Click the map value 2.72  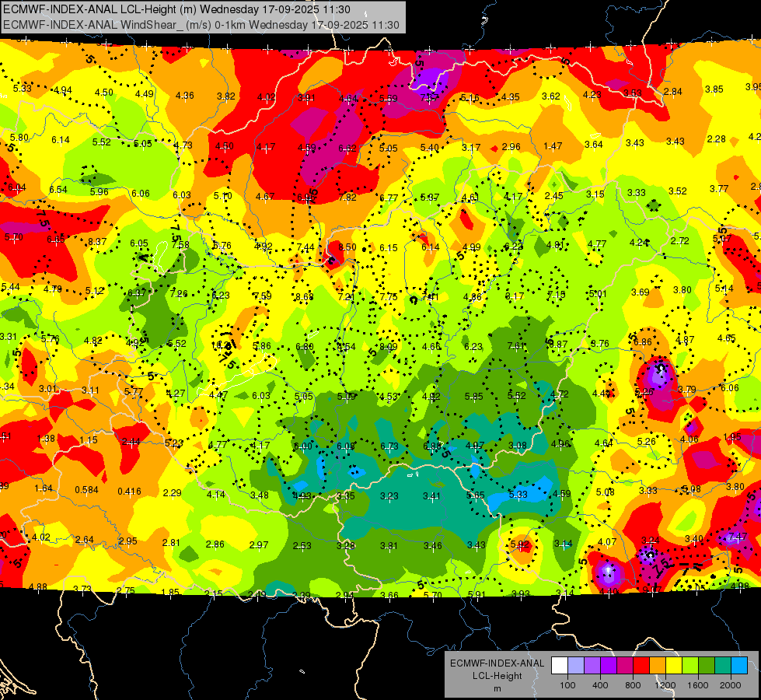pos(680,241)
